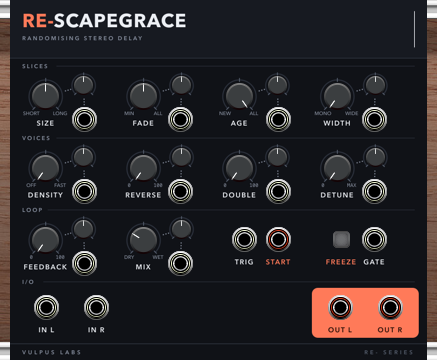Click the FADE CV input jack
The width and height of the screenshot is (437, 360).
tap(181, 119)
